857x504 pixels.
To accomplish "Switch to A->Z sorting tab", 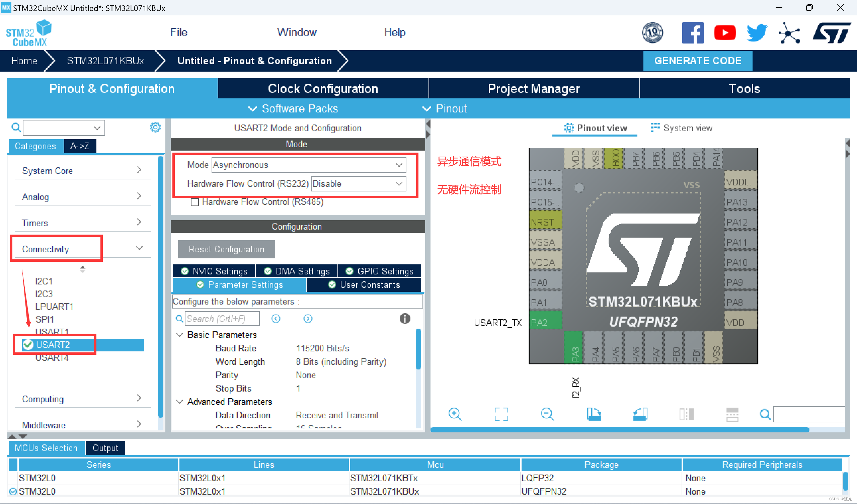I will 80,146.
